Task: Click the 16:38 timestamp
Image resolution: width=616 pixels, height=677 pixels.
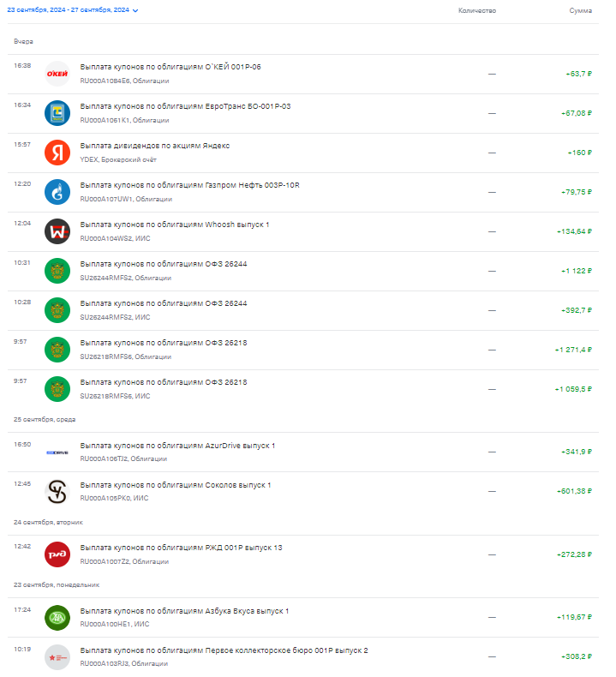Action: pos(22,66)
